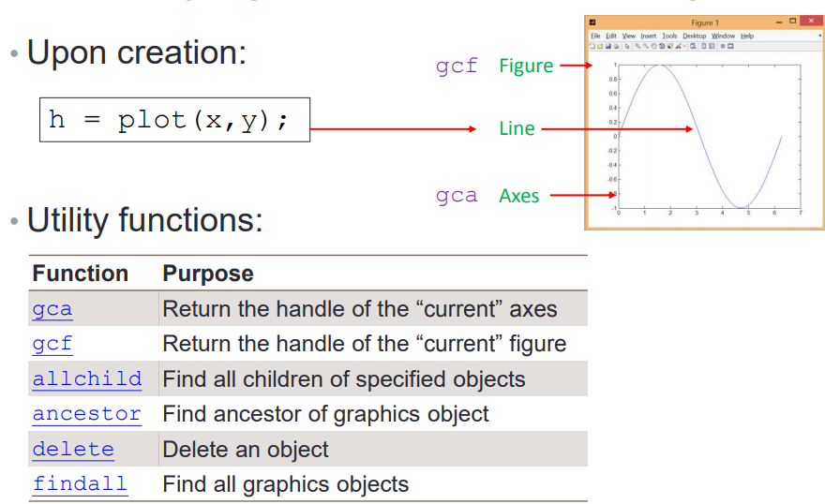825x504 pixels.
Task: Select the Data Cursor tool
Action: [x=670, y=46]
